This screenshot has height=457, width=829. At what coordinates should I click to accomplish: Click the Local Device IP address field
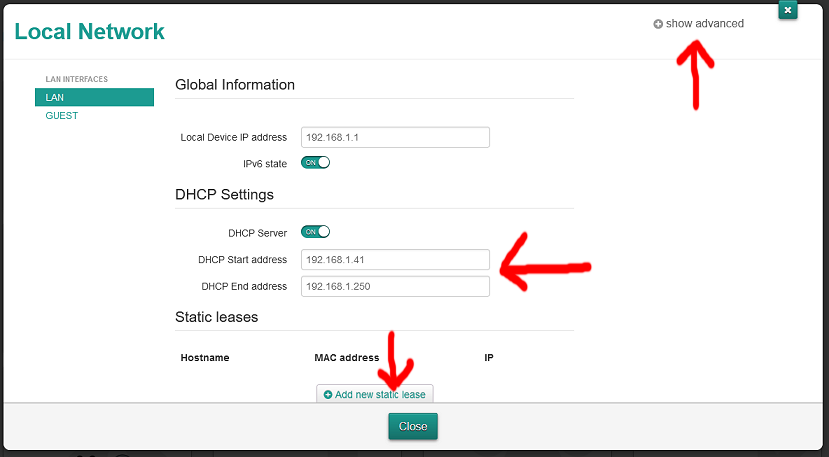395,137
